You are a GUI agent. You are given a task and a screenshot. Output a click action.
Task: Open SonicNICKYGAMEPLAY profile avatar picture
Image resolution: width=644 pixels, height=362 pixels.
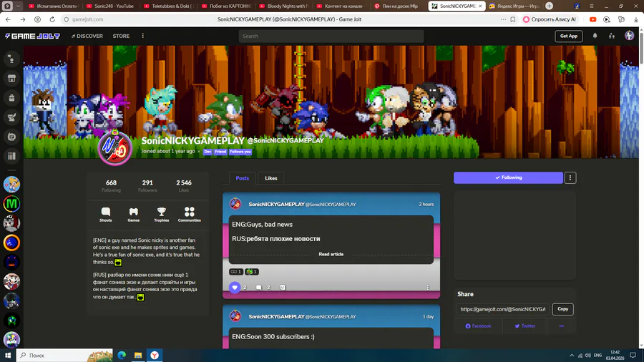point(115,148)
